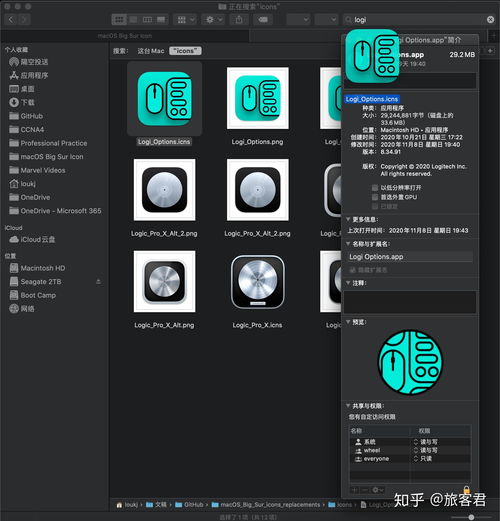
Task: Open a new Finder tab with plus button
Action: coord(493,35)
